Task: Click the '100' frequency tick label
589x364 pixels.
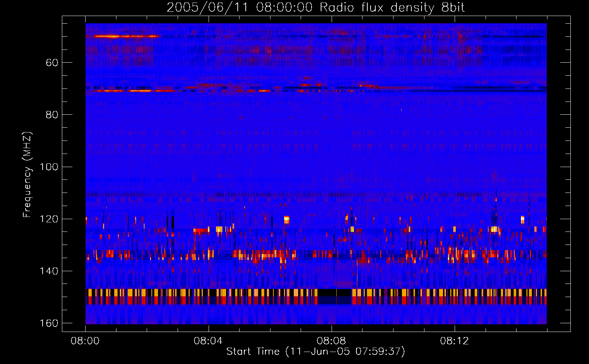Action: pos(49,167)
